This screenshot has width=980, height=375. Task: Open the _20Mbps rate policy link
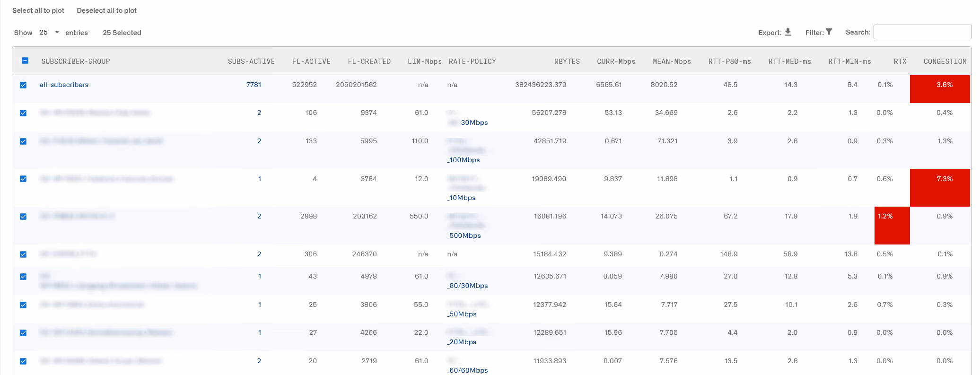tap(462, 342)
